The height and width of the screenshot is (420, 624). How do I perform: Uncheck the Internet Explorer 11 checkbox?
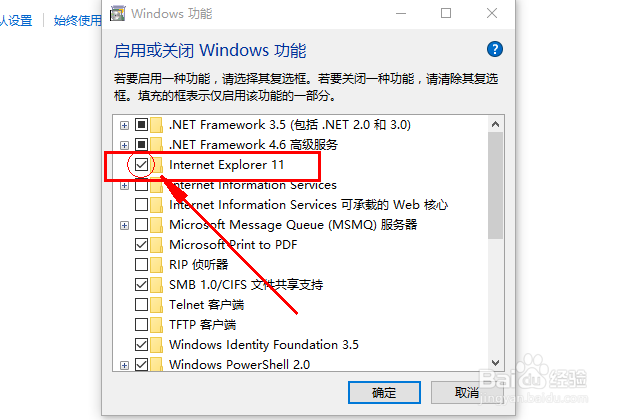[x=141, y=164]
